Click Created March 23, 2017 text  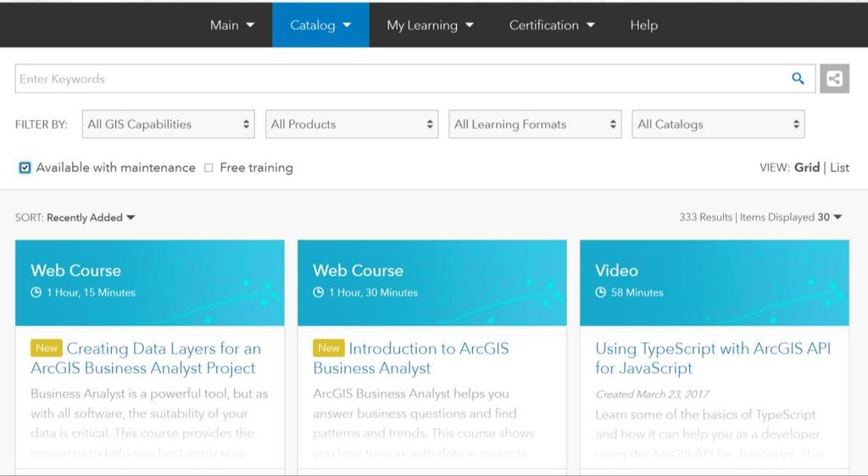[x=652, y=394]
